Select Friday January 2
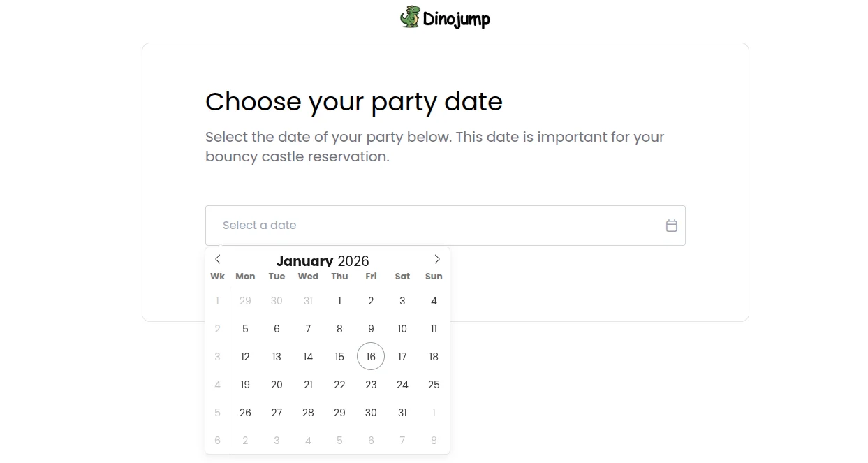Image resolution: width=868 pixels, height=463 pixels. point(371,301)
